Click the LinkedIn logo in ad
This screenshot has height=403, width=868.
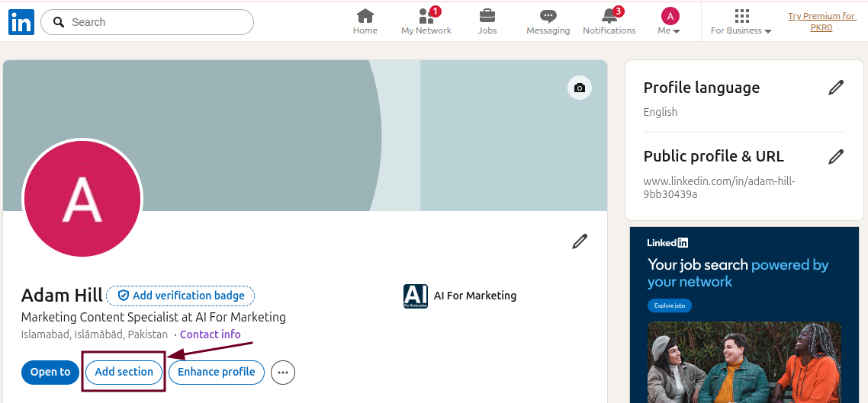click(x=667, y=243)
